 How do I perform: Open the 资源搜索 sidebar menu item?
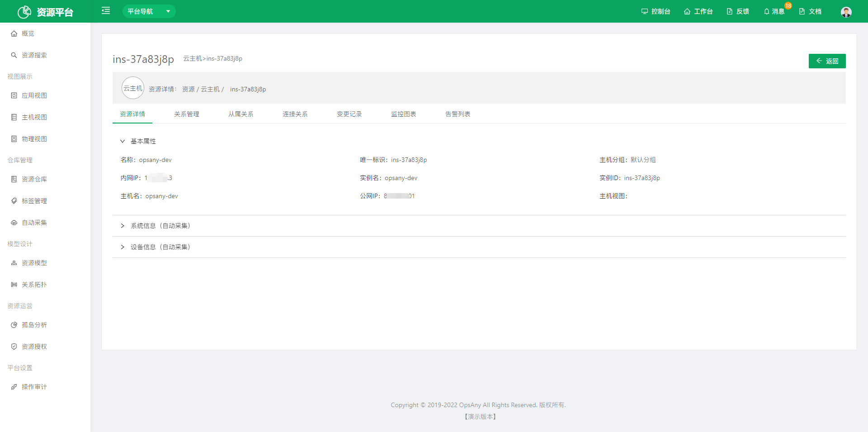click(x=45, y=55)
